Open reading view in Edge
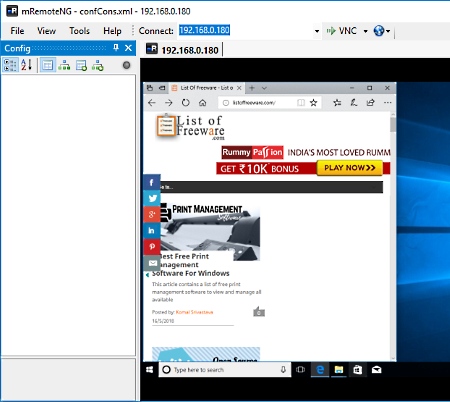The width and height of the screenshot is (450, 402). point(301,103)
